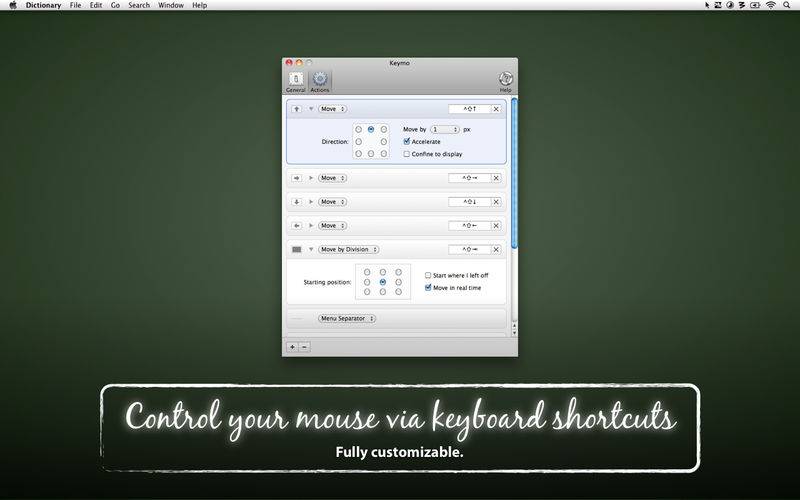Open the General preferences pane

pos(296,81)
